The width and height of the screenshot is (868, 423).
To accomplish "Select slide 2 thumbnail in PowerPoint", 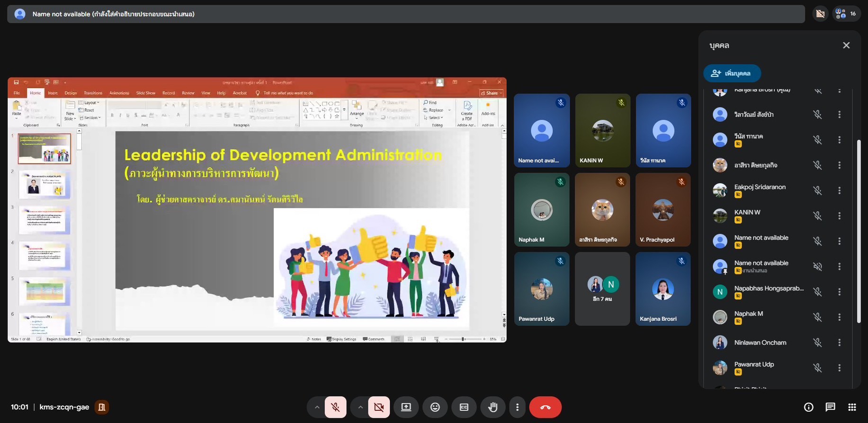I will (45, 185).
